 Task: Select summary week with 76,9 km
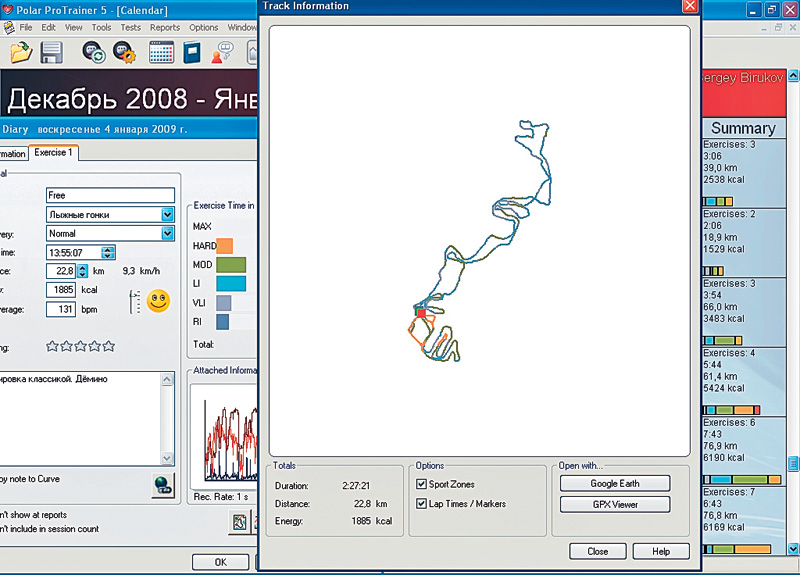pyautogui.click(x=744, y=451)
